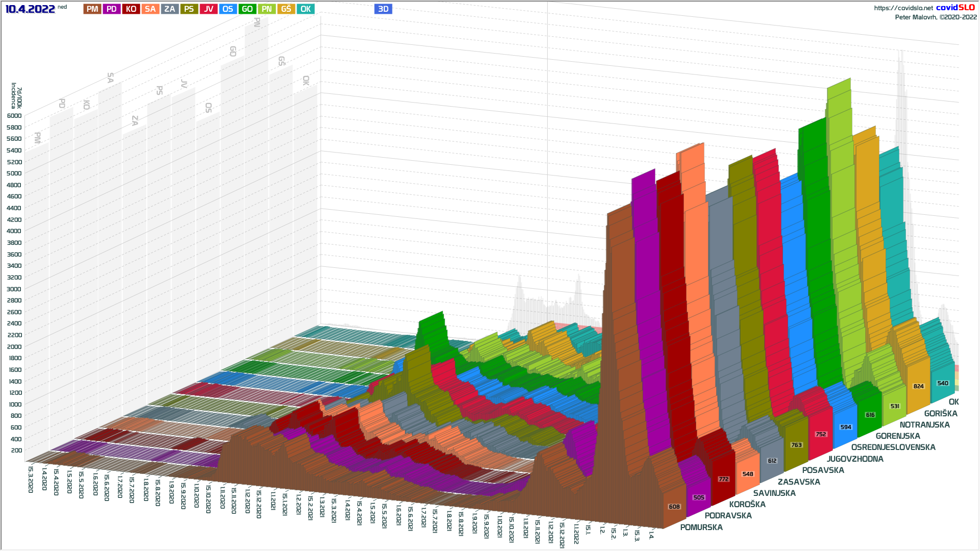Toggle the OK teal region button

[x=305, y=9]
